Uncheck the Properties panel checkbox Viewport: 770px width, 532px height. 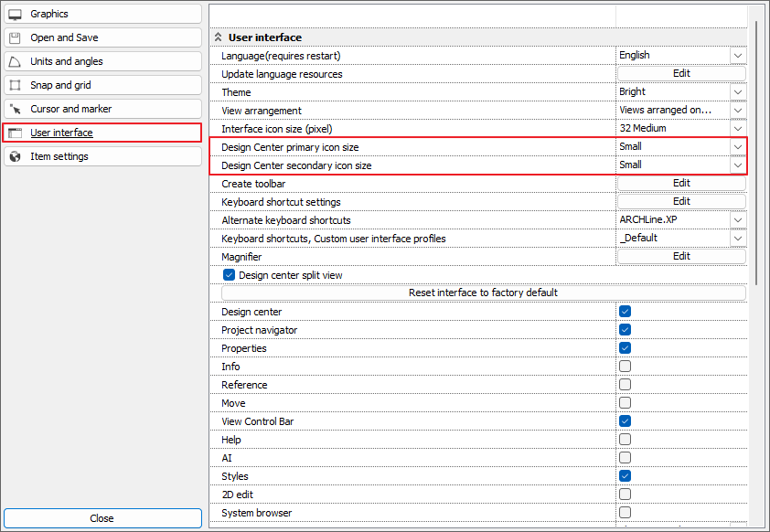coord(625,348)
